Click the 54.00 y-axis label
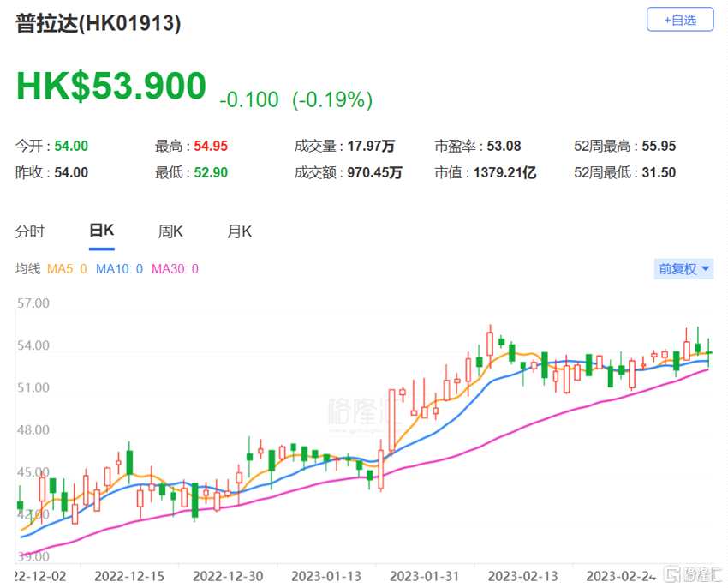Screen dimensions: 728x588 click(33, 345)
